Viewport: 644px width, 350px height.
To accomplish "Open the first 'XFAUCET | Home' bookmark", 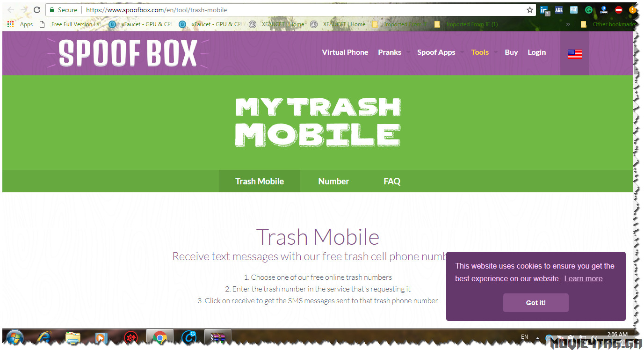I will 277,24.
